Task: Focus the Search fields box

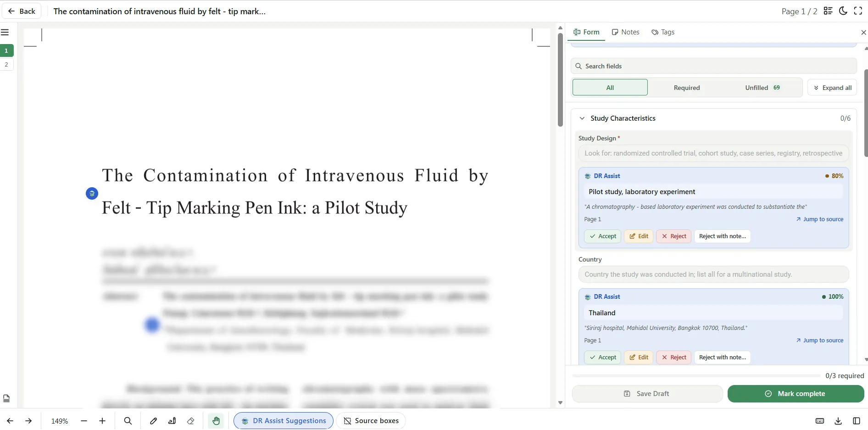Action: pos(713,66)
